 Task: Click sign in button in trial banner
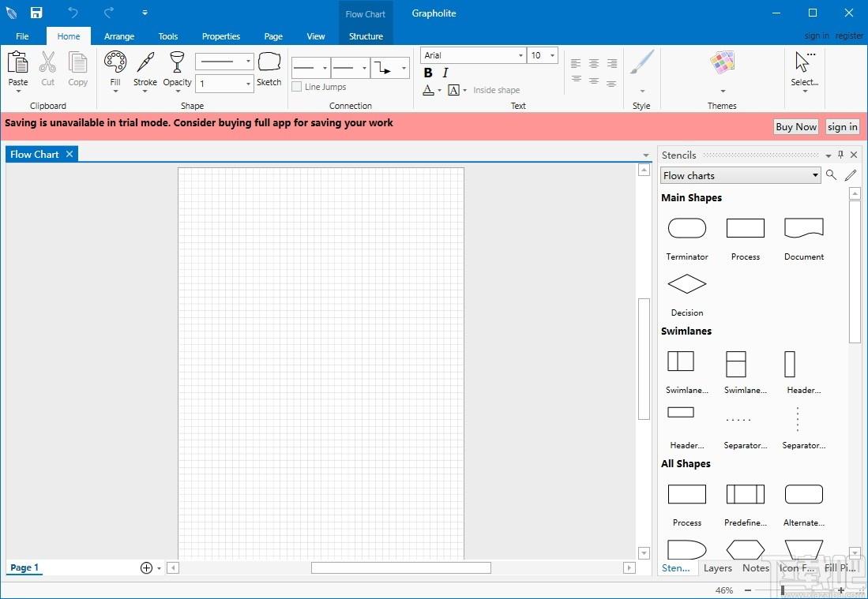tap(842, 126)
